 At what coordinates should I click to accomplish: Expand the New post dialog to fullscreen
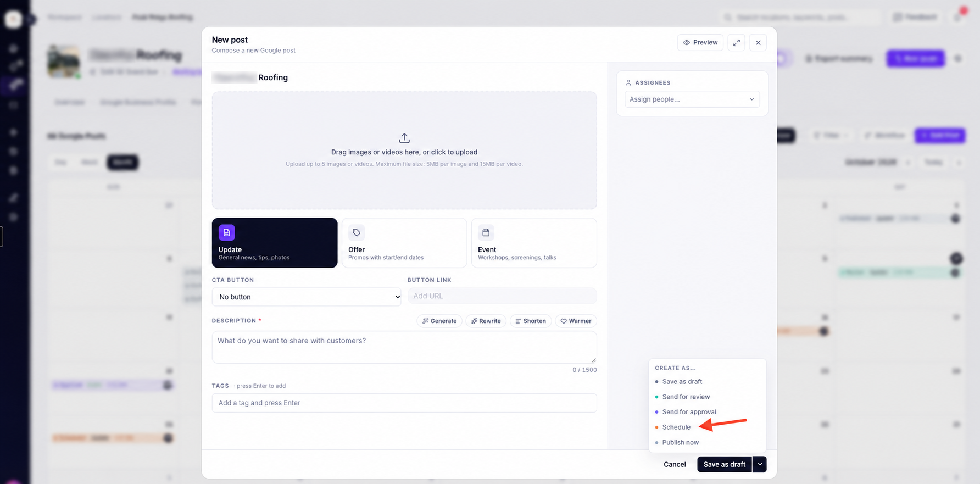[736, 42]
